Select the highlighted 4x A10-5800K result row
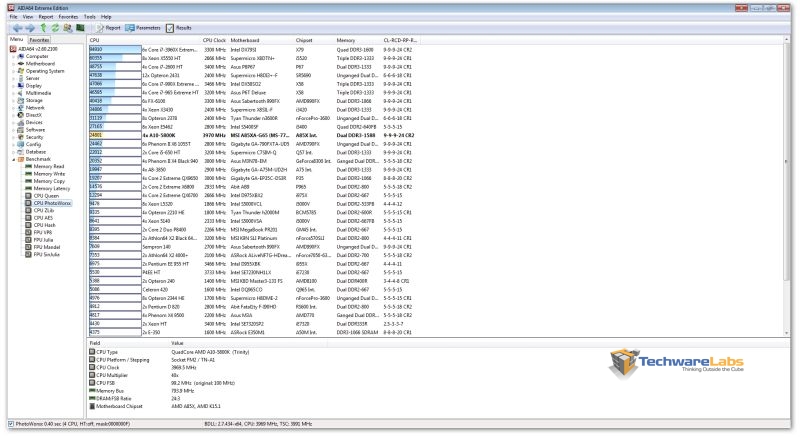 (x=252, y=135)
